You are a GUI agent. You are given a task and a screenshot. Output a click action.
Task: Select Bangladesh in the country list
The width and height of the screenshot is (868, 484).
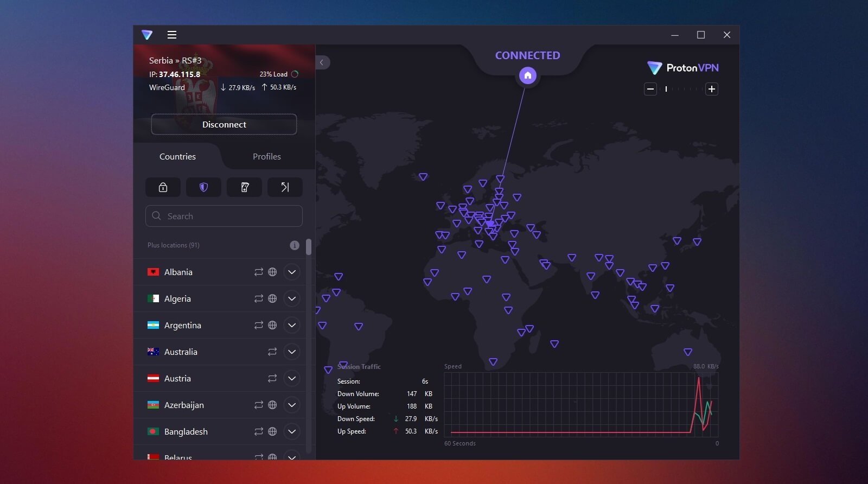186,431
